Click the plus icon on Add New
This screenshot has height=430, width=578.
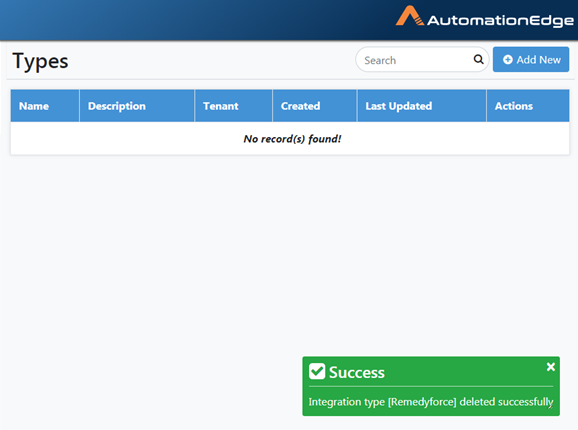[508, 60]
